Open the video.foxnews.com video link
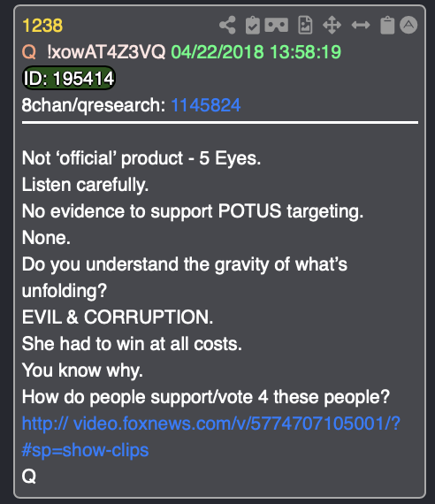Viewport: 435px width, 504px height. [x=211, y=424]
